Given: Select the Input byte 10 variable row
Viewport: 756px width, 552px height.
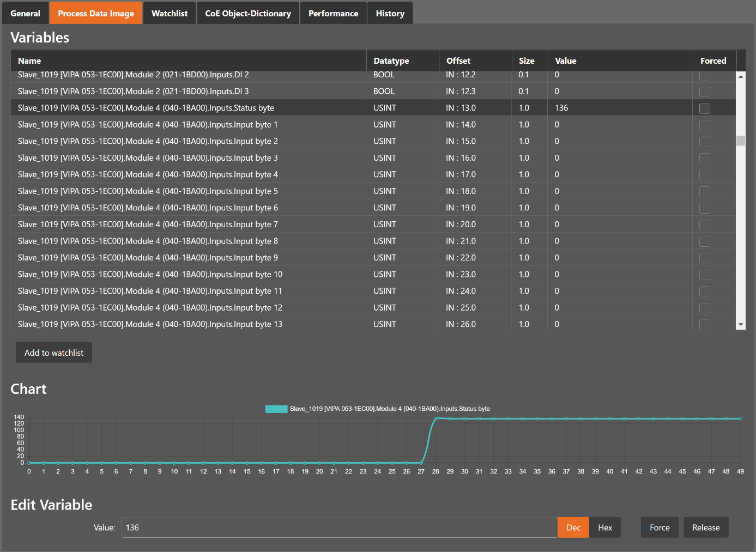Looking at the screenshot, I should tap(150, 274).
